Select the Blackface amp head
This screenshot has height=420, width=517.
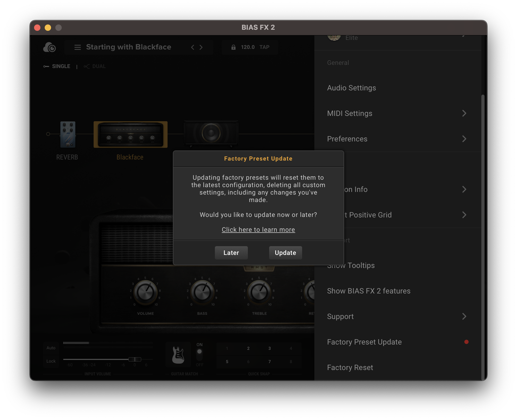[x=131, y=135]
